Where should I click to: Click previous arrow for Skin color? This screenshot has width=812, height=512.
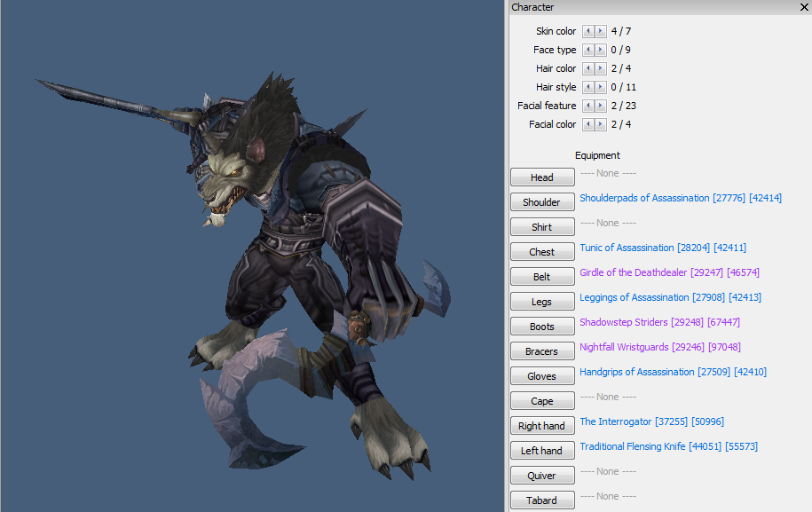pyautogui.click(x=587, y=31)
